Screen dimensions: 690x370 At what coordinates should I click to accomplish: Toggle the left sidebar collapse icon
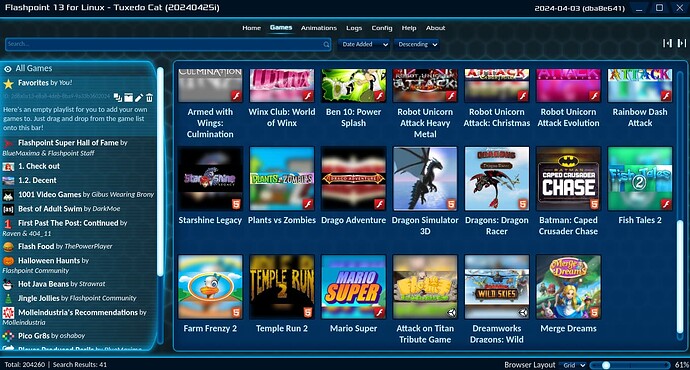pos(668,43)
